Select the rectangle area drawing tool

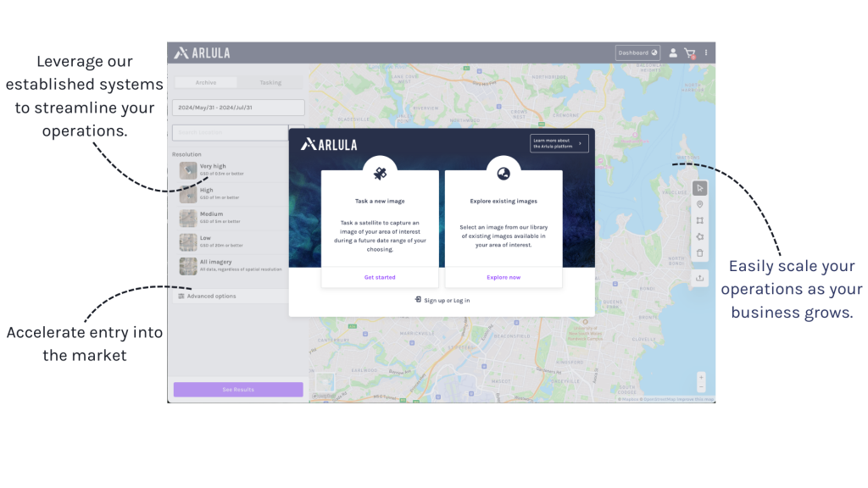tap(699, 219)
